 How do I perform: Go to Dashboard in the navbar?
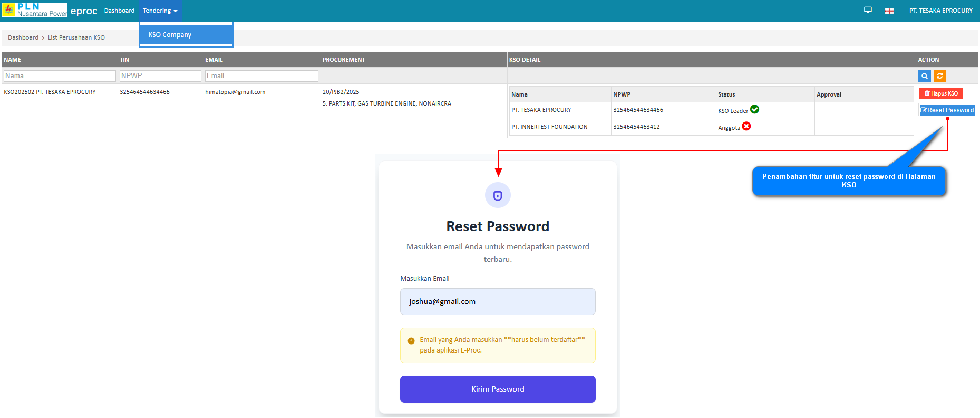tap(119, 11)
